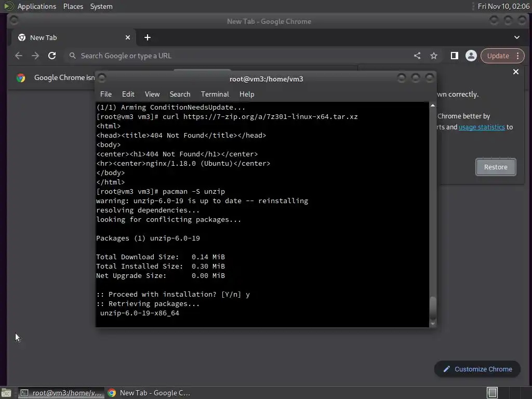Click 'unzip-6.0-19-x86_64' line in terminal
This screenshot has width=532, height=399.
tap(139, 313)
